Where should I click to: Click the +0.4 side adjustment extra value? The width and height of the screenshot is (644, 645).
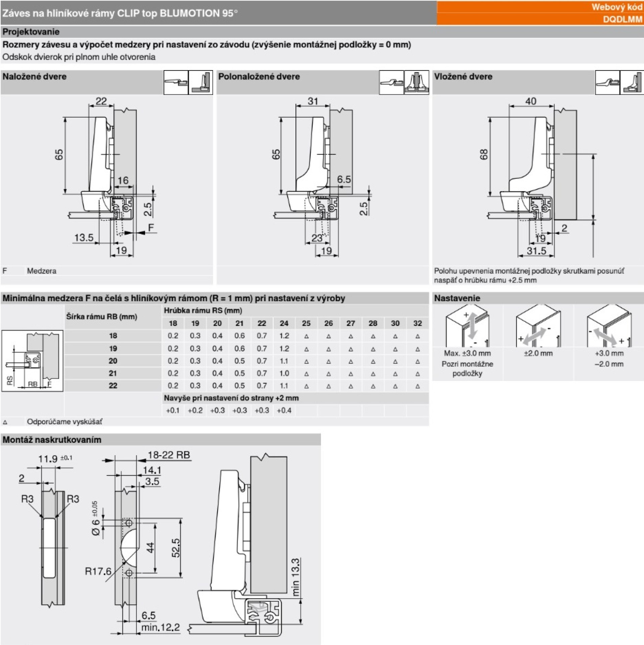click(x=284, y=410)
